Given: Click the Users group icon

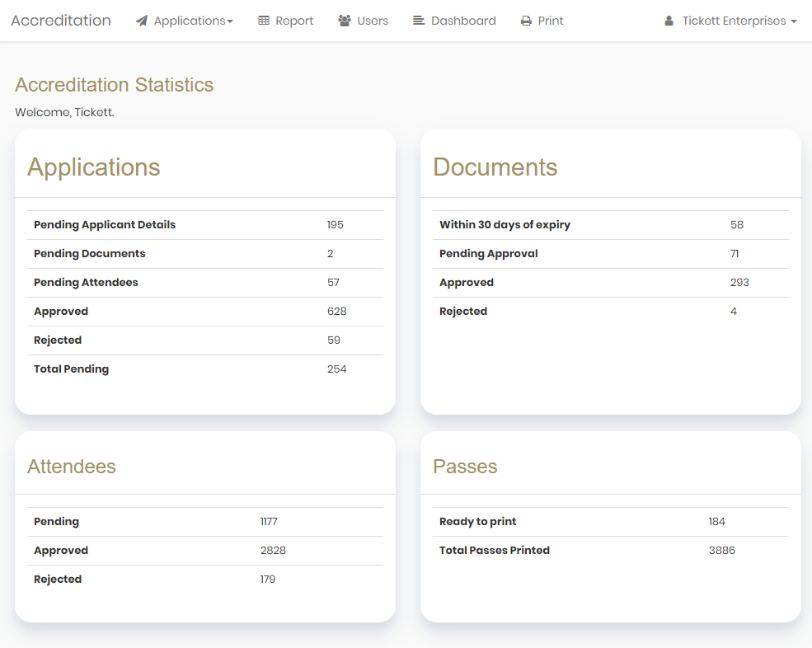Looking at the screenshot, I should click(345, 21).
